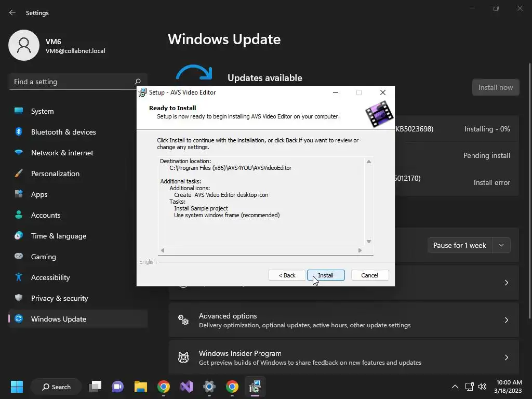Click the Accessibility figure icon
The image size is (532, 399).
pos(19,277)
